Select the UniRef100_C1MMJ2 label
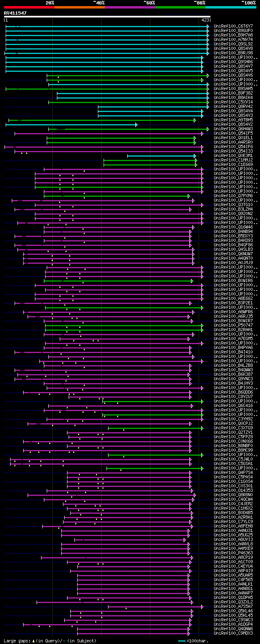The image size is (260, 644). click(233, 160)
